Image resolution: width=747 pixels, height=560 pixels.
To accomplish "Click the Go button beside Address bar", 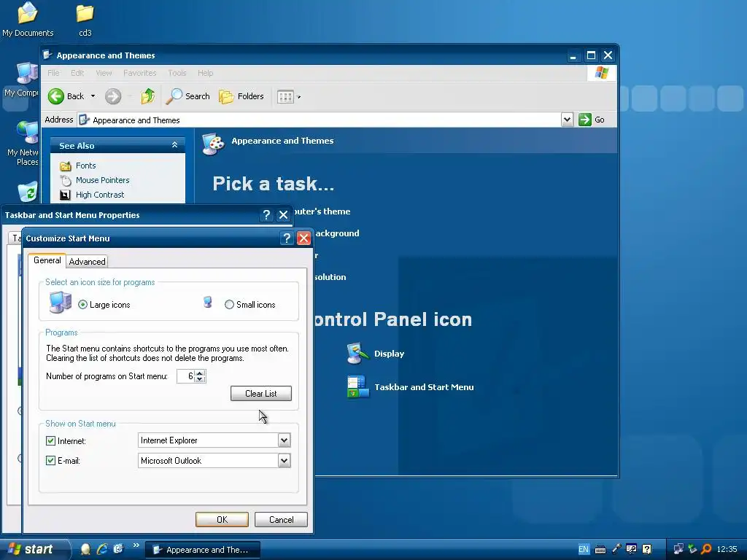I will tap(591, 120).
